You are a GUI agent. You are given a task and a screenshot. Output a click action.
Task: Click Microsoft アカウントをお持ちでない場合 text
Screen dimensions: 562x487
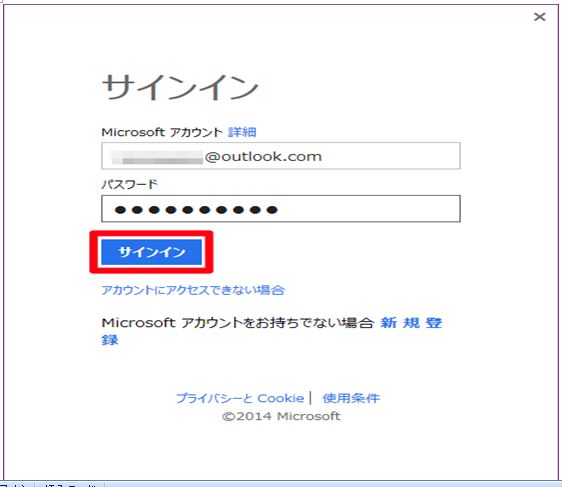tap(238, 323)
